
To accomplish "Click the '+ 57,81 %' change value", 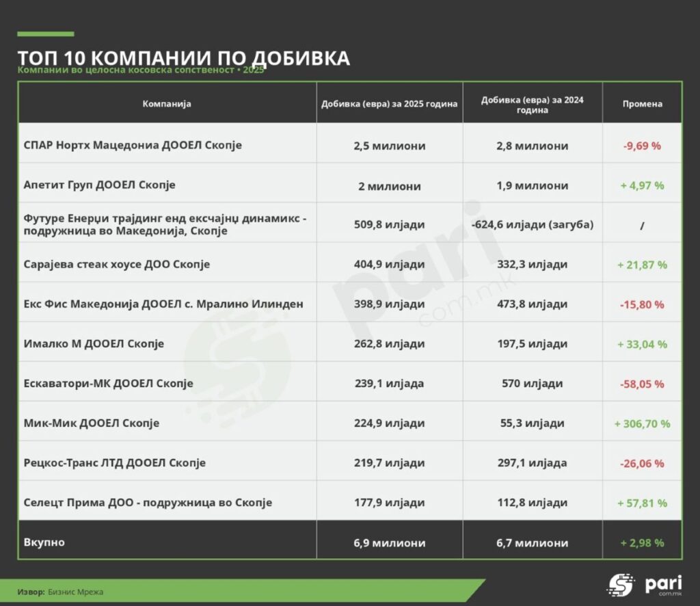I will click(x=642, y=503).
